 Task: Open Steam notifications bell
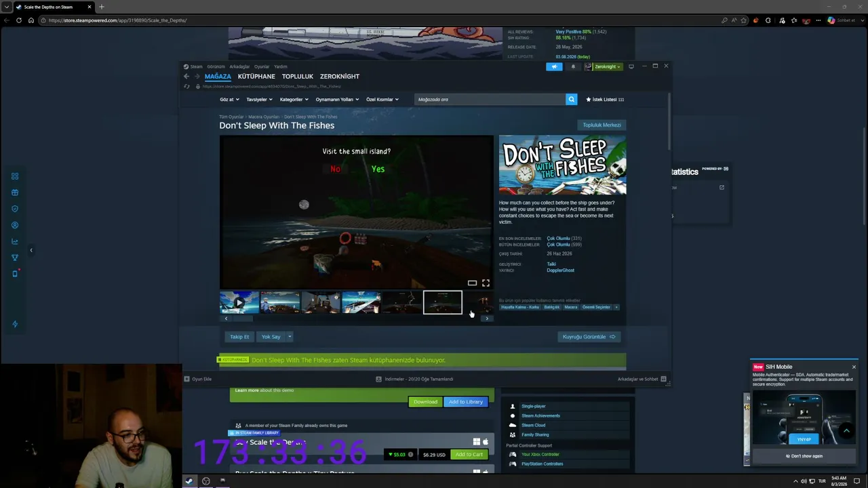(x=573, y=66)
